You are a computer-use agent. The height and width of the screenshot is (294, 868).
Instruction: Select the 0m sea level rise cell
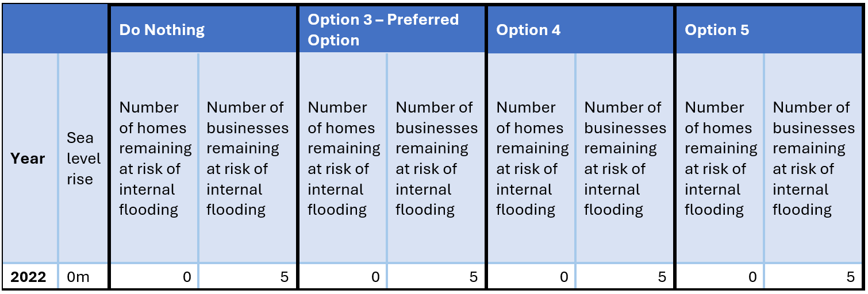coord(79,277)
